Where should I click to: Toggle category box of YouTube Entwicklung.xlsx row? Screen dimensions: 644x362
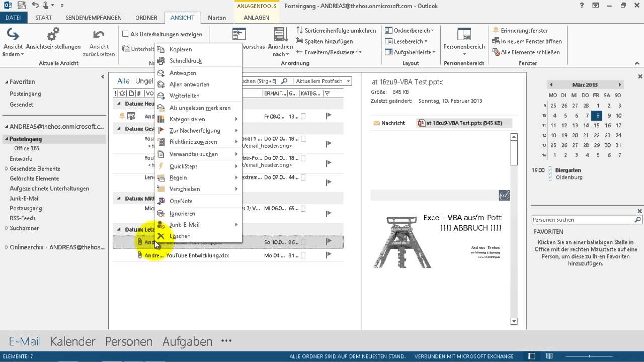click(303, 255)
